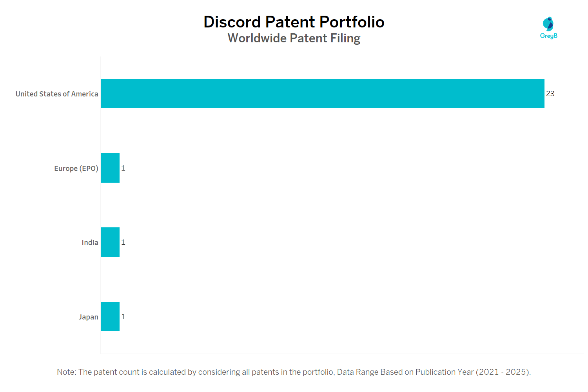The height and width of the screenshot is (392, 588).
Task: Click the value label 23
Action: (x=550, y=94)
